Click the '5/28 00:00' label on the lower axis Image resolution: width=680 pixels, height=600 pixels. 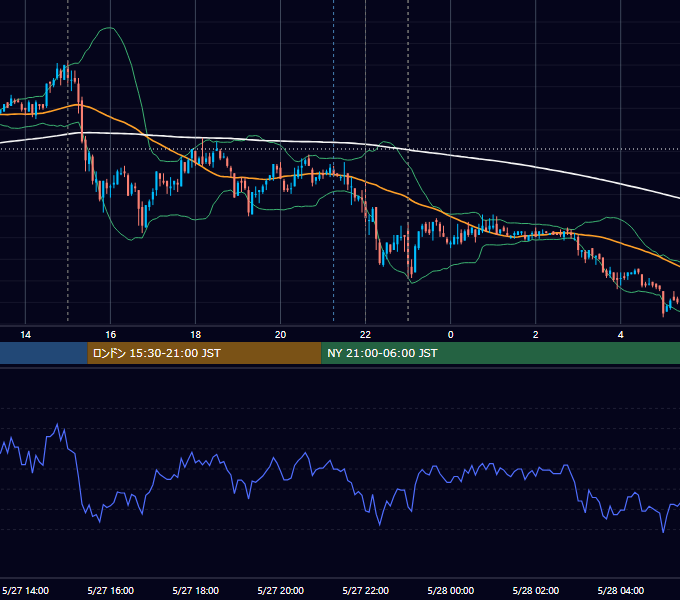pyautogui.click(x=451, y=590)
